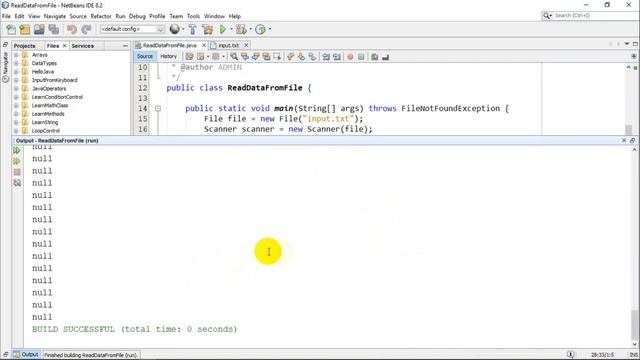Select the LearnMethods project

pos(48,114)
